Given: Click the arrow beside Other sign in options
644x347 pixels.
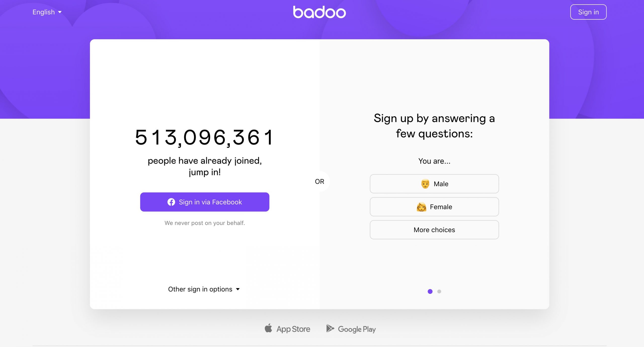Looking at the screenshot, I should click(238, 289).
